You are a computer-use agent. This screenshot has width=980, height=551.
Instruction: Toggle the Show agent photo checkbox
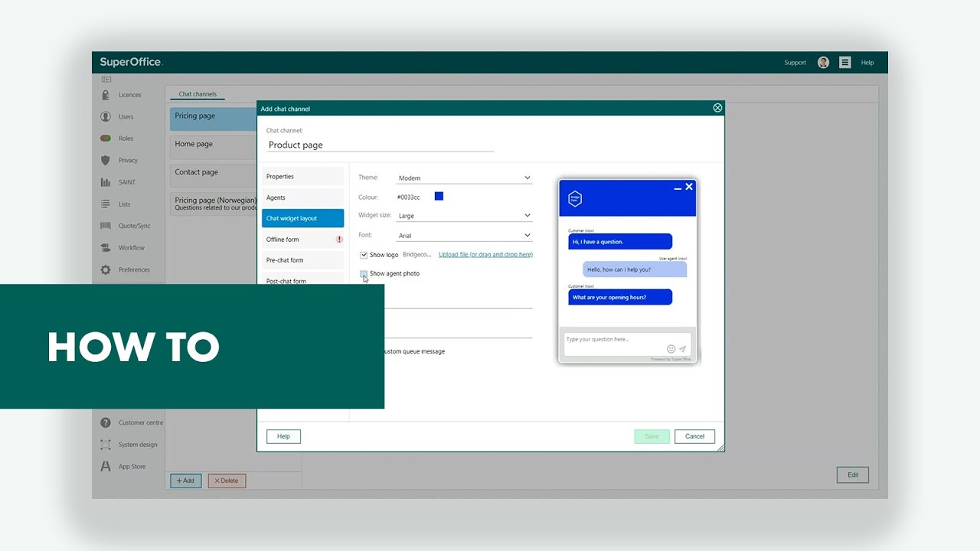[364, 273]
